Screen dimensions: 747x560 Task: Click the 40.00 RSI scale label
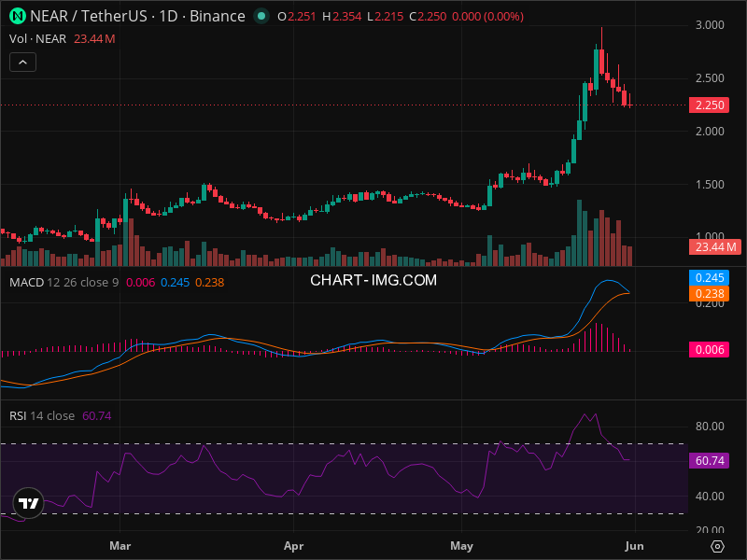tap(710, 496)
